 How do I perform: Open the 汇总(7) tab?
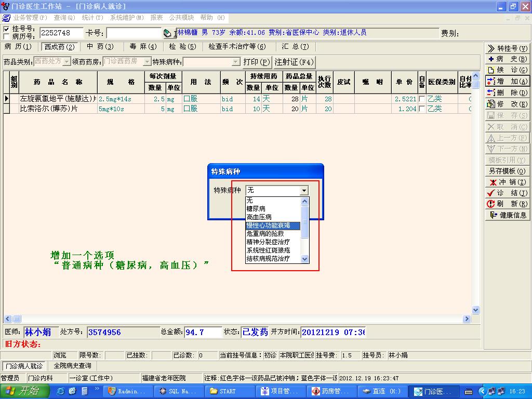point(295,46)
